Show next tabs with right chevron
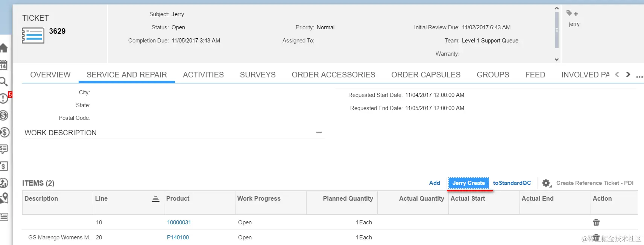The image size is (644, 245). [x=628, y=74]
